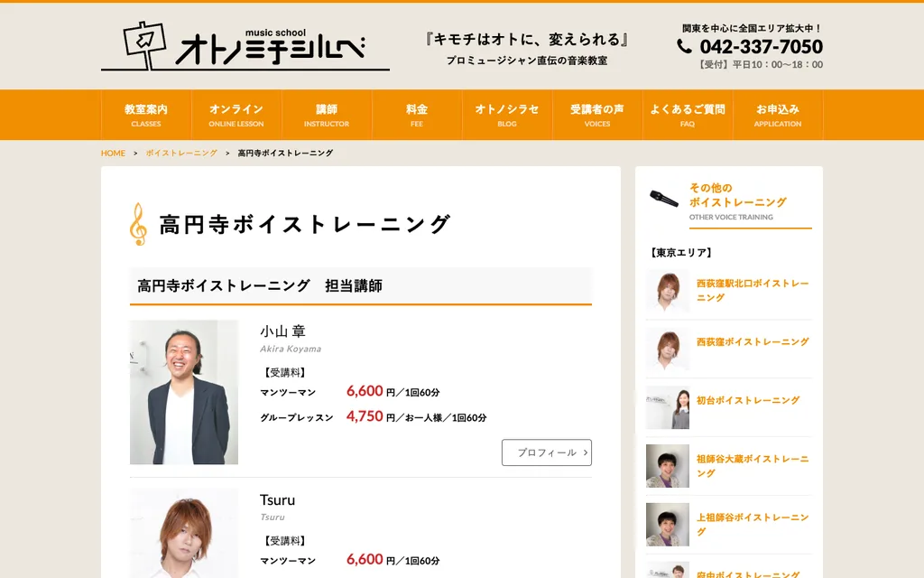
Task: Click the Akira Koyama romanized name
Action: [x=291, y=349]
